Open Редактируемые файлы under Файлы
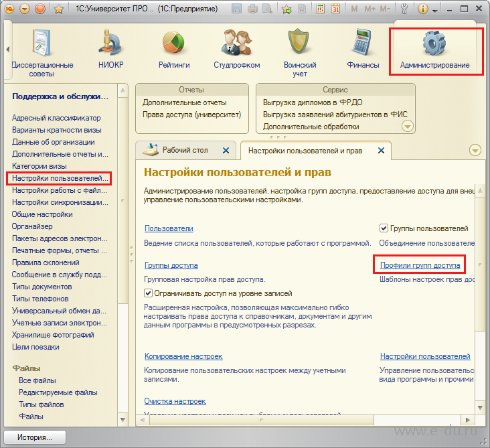 click(x=58, y=392)
